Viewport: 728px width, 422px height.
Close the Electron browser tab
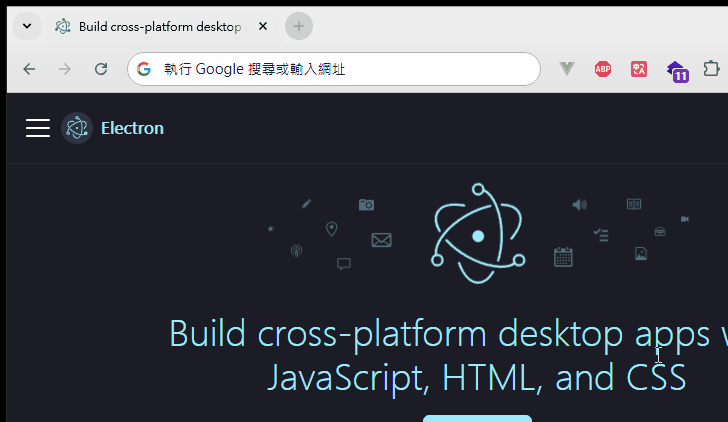coord(263,26)
